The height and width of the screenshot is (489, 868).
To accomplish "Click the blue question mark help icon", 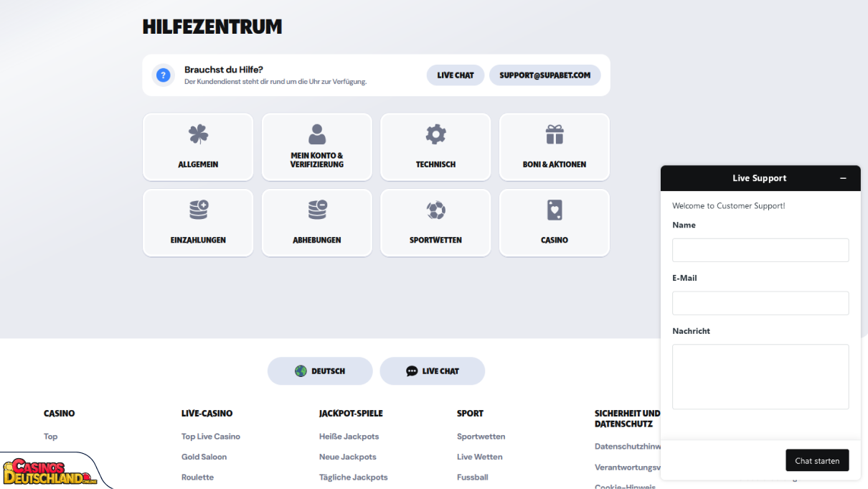I will pyautogui.click(x=164, y=75).
